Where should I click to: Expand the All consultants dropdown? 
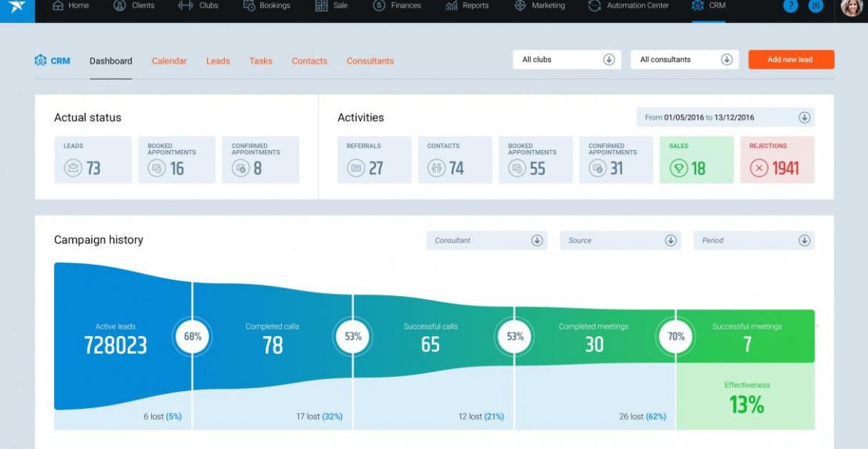[683, 59]
